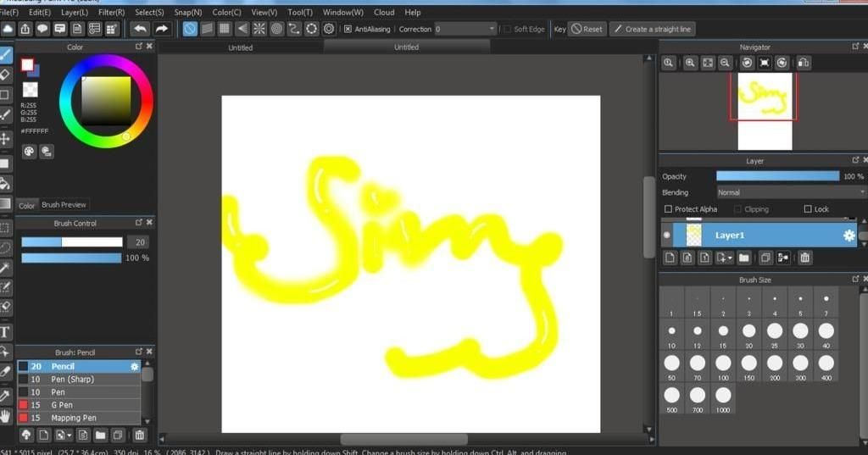Click the Navigator zoom in icon

pyautogui.click(x=690, y=63)
